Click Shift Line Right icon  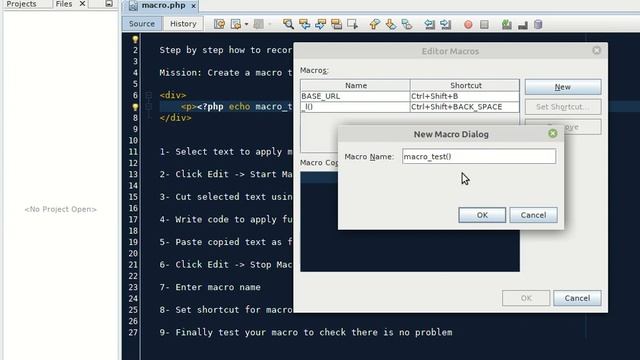click(445, 24)
